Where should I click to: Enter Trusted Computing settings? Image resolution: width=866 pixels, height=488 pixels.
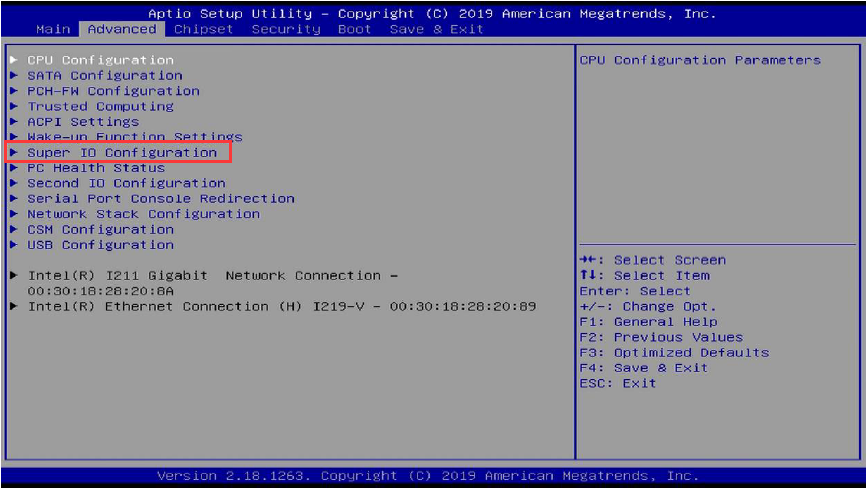coord(100,106)
